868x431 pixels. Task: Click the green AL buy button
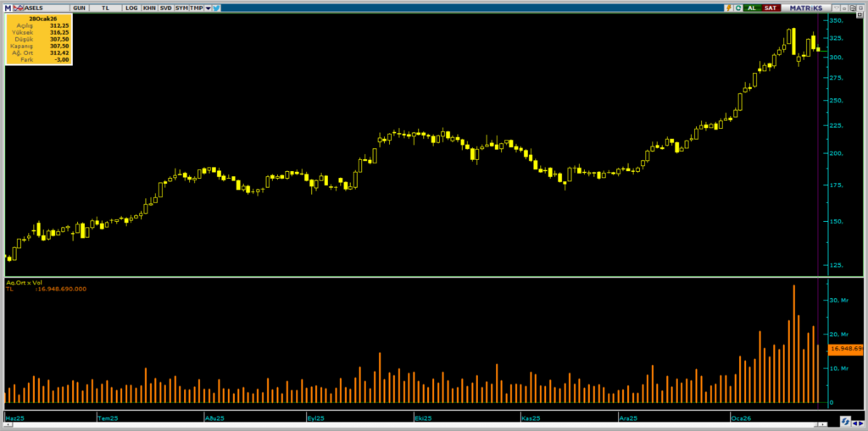(x=753, y=8)
